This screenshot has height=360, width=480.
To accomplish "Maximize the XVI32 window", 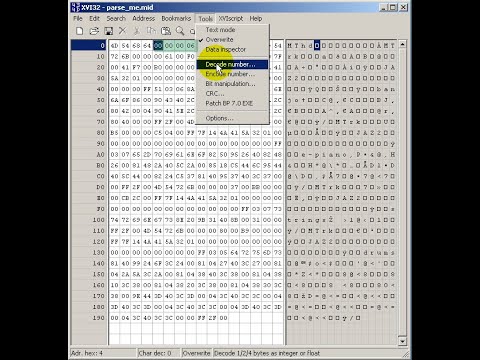I will 393,7.
